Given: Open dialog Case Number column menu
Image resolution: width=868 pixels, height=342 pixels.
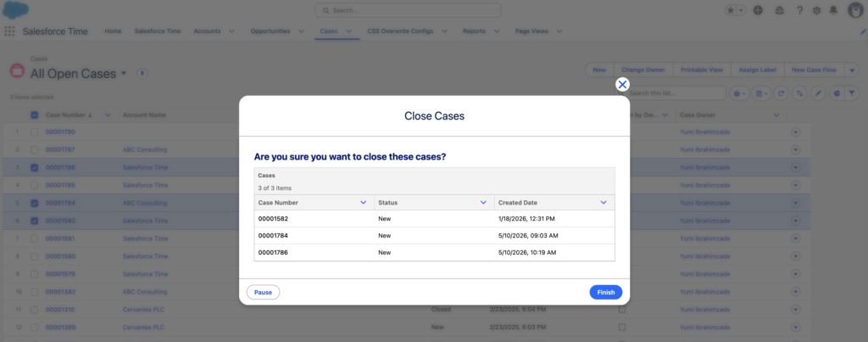Looking at the screenshot, I should (x=363, y=202).
